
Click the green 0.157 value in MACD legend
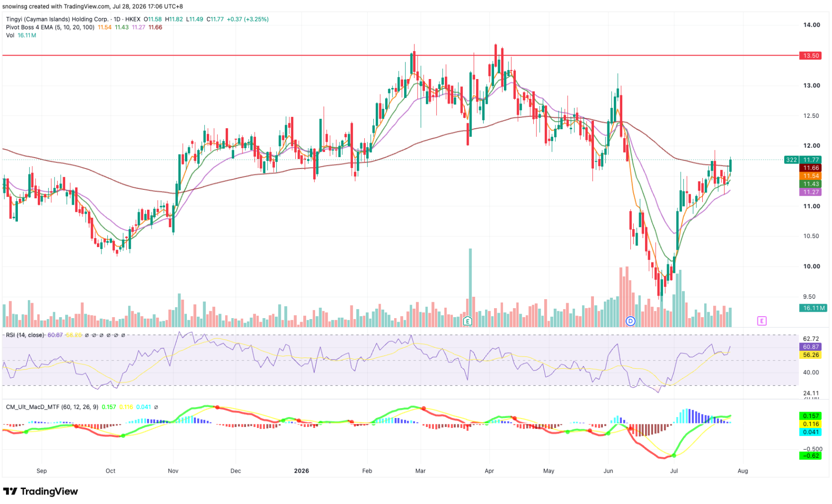109,407
